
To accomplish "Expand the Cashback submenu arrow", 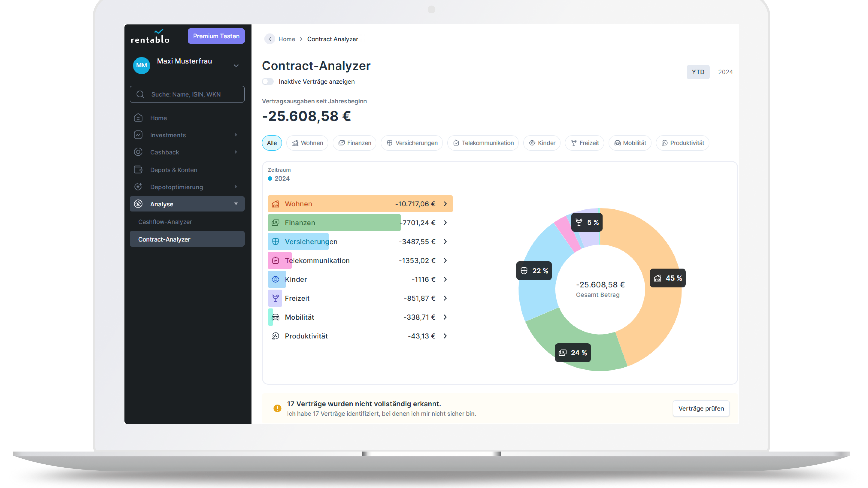I will [x=236, y=152].
